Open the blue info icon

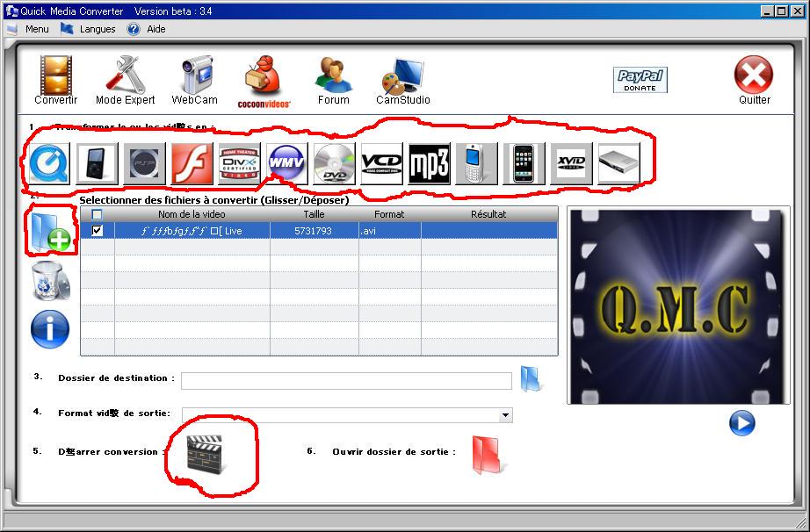[x=50, y=329]
